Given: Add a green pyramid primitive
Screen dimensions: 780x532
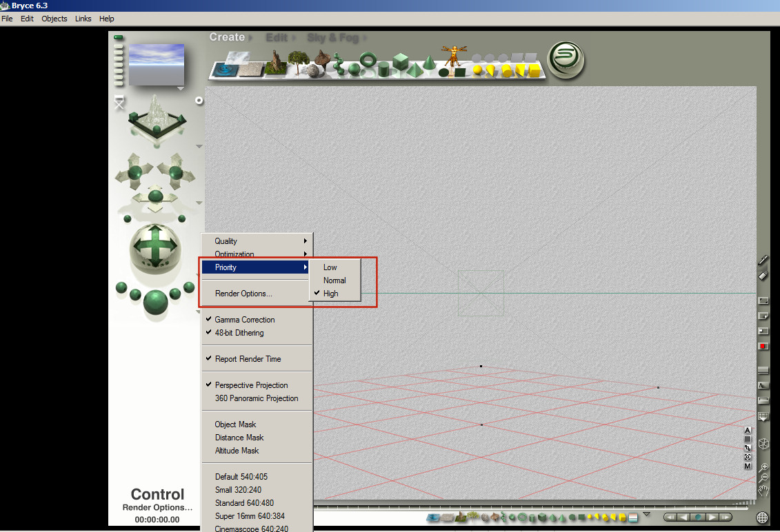Looking at the screenshot, I should click(414, 70).
